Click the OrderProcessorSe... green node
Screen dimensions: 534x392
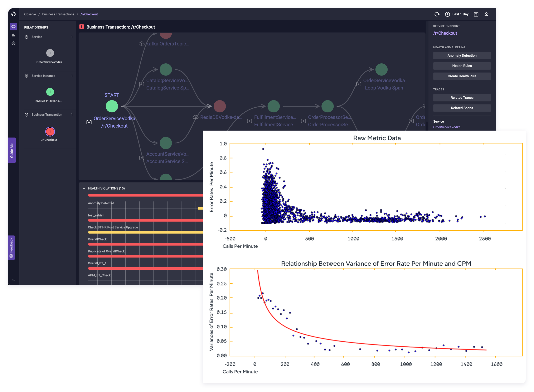point(327,106)
